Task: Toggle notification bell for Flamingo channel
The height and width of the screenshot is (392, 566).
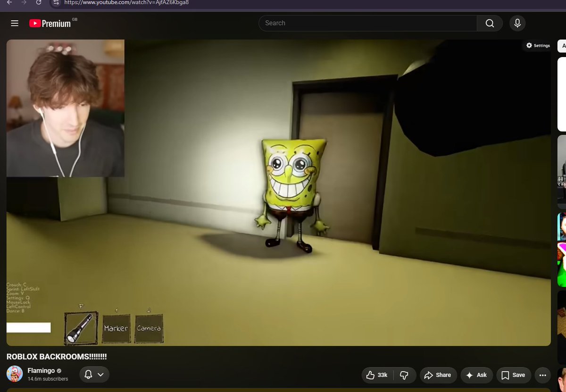Action: 88,375
